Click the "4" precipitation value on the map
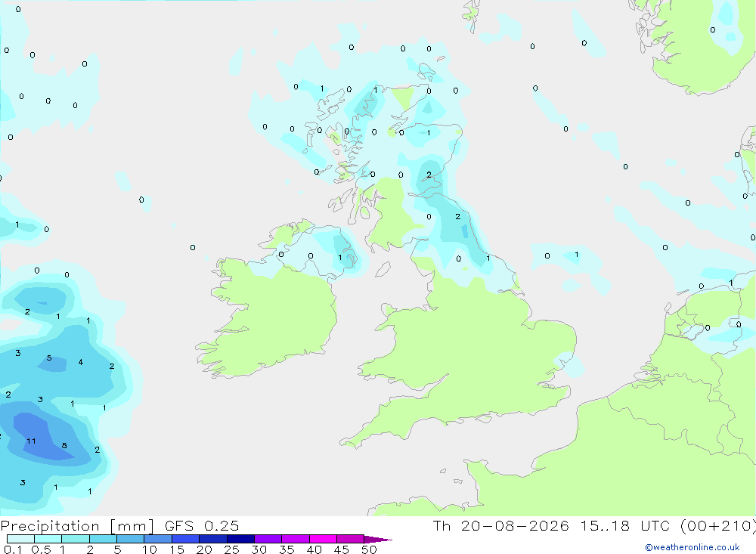The height and width of the screenshot is (554, 756). pyautogui.click(x=81, y=362)
